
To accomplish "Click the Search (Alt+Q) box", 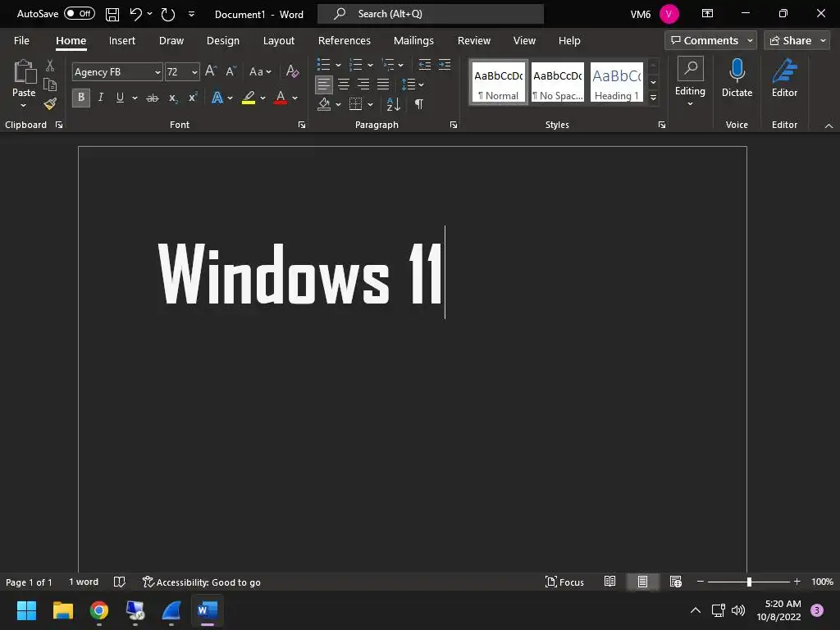I will (431, 14).
